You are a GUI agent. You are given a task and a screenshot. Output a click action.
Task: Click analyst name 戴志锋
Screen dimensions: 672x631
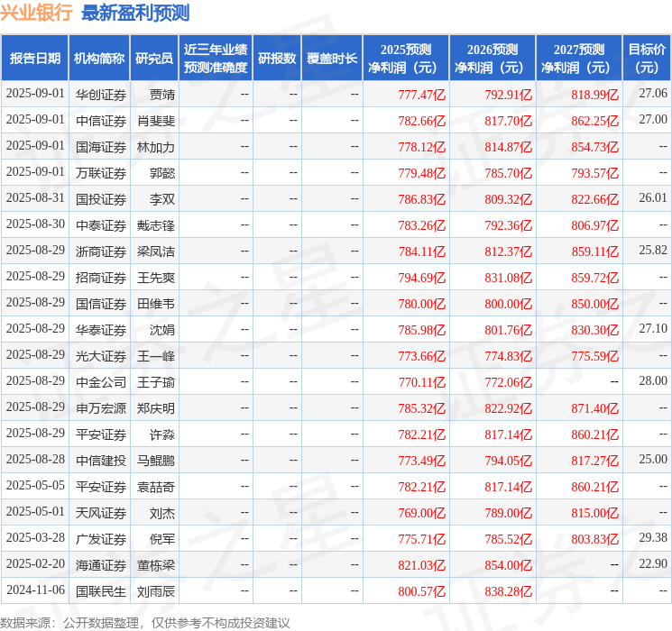(155, 225)
